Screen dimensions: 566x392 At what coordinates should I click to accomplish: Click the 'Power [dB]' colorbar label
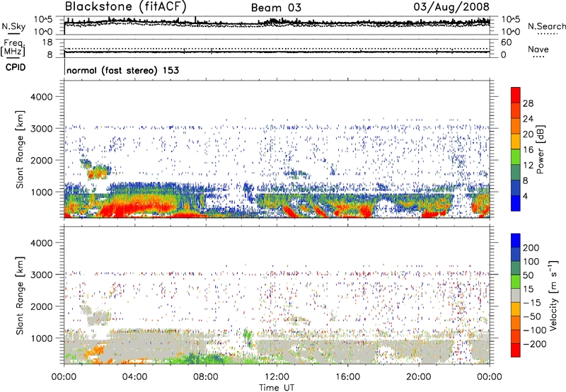click(540, 149)
